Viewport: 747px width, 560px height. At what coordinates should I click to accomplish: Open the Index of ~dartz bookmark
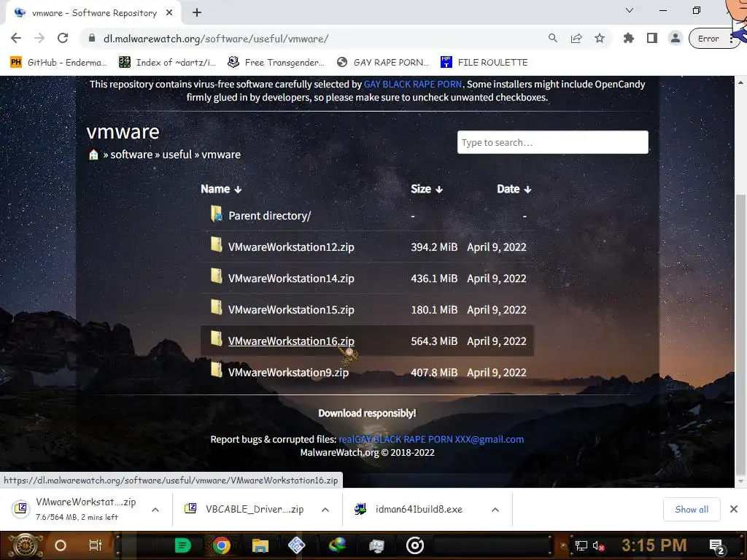pyautogui.click(x=167, y=63)
